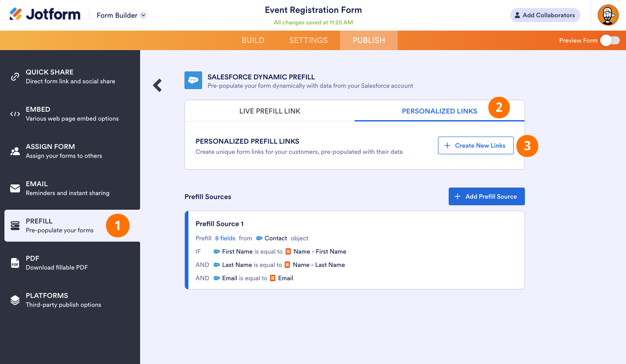626x364 pixels.
Task: Toggle the Preview Form switch
Action: tap(610, 40)
